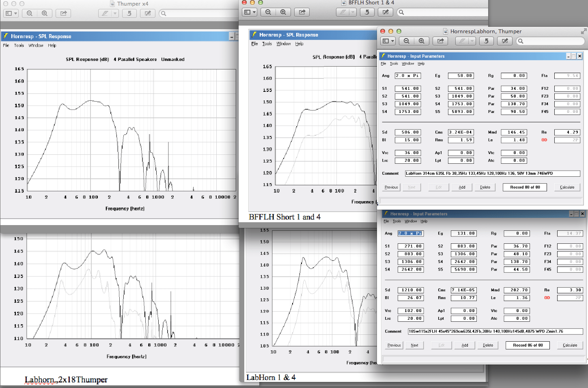The height and width of the screenshot is (388, 588).
Task: Rotate the image in Thumper x4 window
Action: point(129,13)
